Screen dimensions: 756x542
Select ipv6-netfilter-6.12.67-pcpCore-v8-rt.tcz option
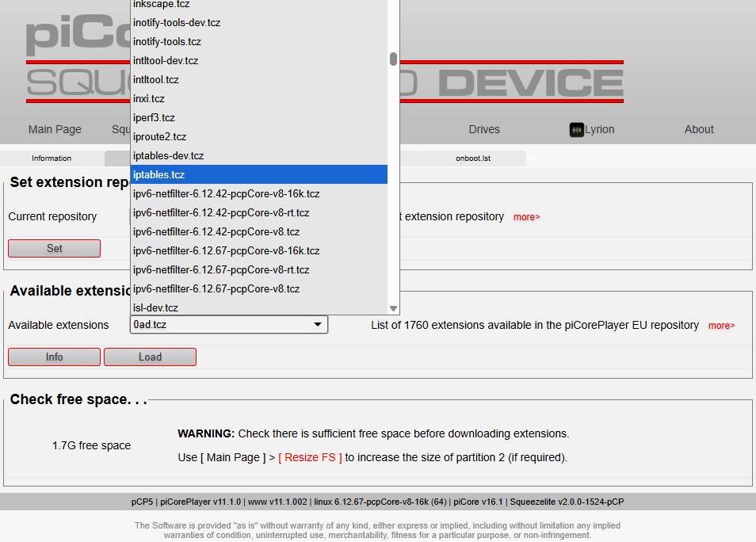click(259, 270)
